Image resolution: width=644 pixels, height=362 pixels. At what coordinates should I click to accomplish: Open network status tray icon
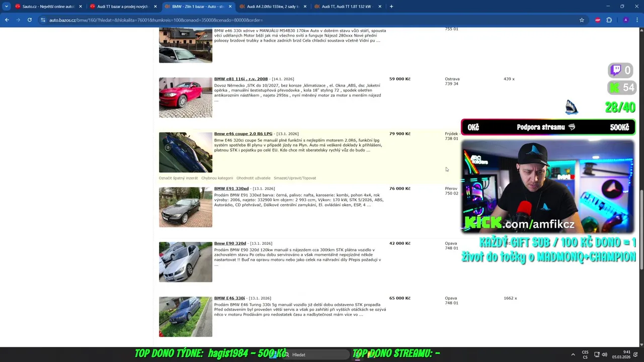click(x=597, y=354)
